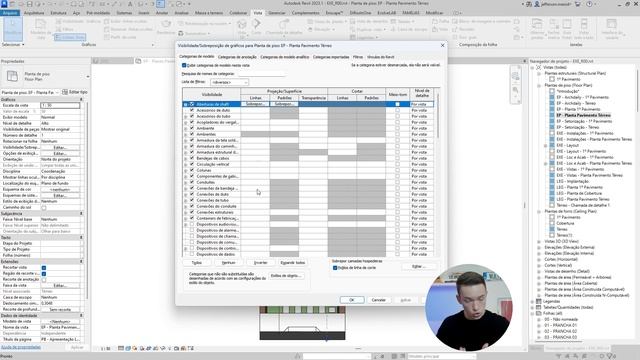Toggle Recortar vista checkbox in Properties panel
The width and height of the screenshot is (640, 360).
(44, 268)
